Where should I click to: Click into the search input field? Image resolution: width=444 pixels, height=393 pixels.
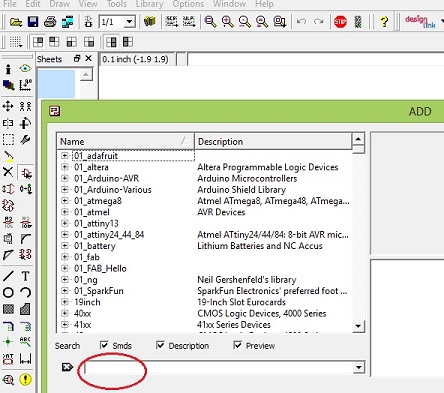(218, 368)
